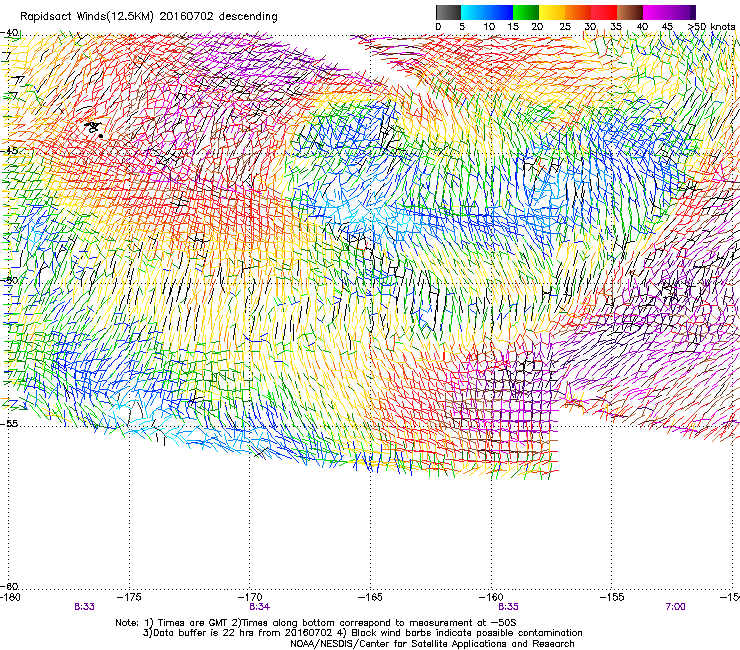The height and width of the screenshot is (650, 740).
Task: Click the -160 longitude axis label
Action: (491, 597)
